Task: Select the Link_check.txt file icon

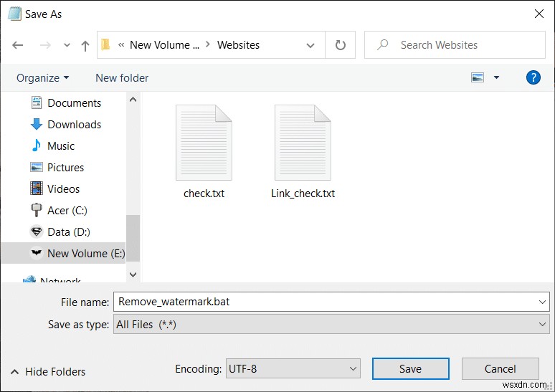Action: [303, 143]
